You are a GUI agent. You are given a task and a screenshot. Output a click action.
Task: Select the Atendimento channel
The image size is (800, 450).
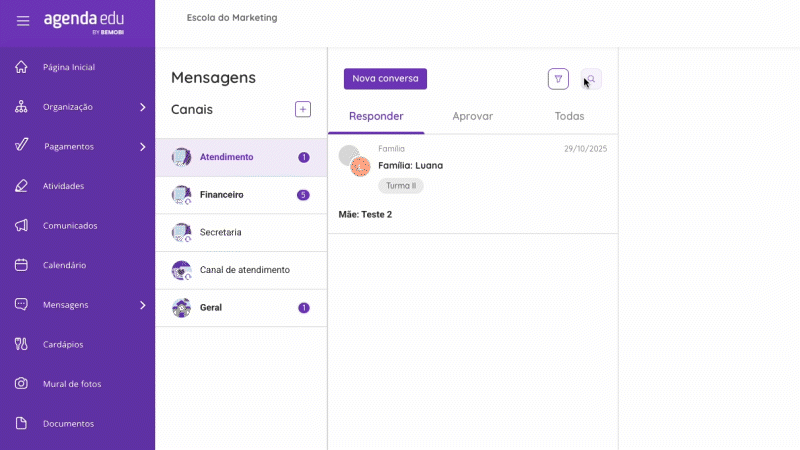coord(241,157)
